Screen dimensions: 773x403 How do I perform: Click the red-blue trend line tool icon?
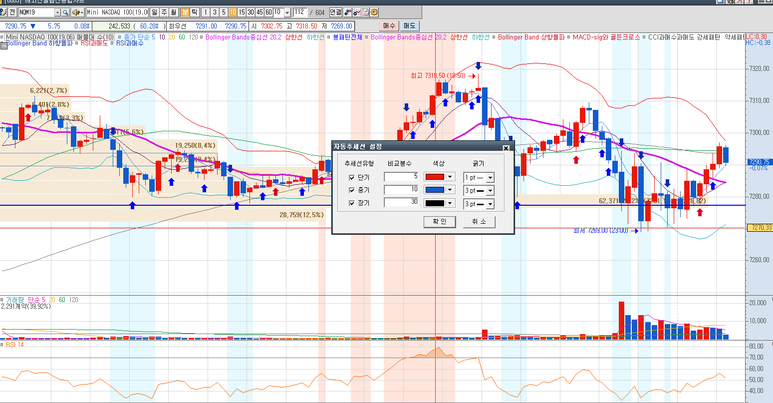(356, 12)
